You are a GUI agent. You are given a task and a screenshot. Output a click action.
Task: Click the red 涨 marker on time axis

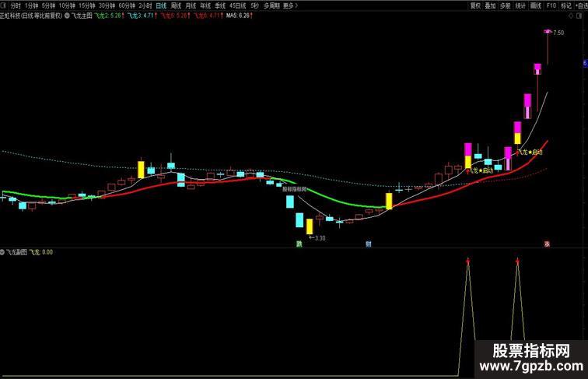click(x=547, y=244)
